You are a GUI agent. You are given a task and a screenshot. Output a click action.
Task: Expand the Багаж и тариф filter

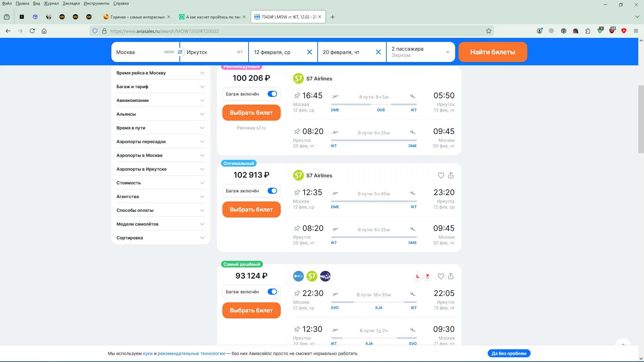tap(160, 86)
